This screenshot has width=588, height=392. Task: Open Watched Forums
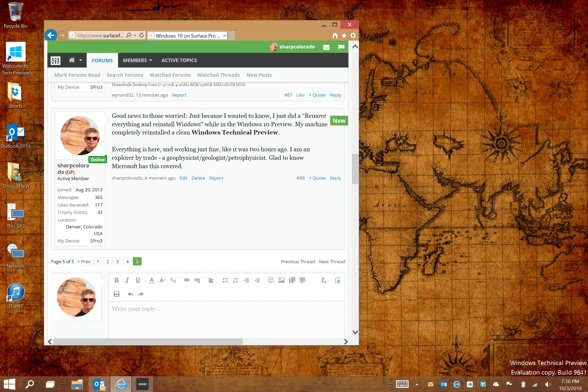[x=170, y=75]
